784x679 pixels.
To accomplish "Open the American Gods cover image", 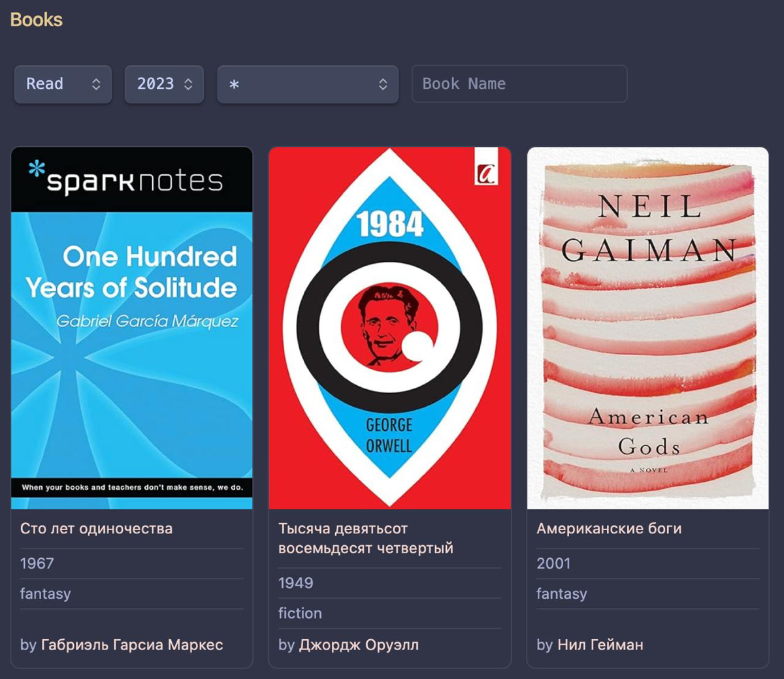I will (648, 328).
